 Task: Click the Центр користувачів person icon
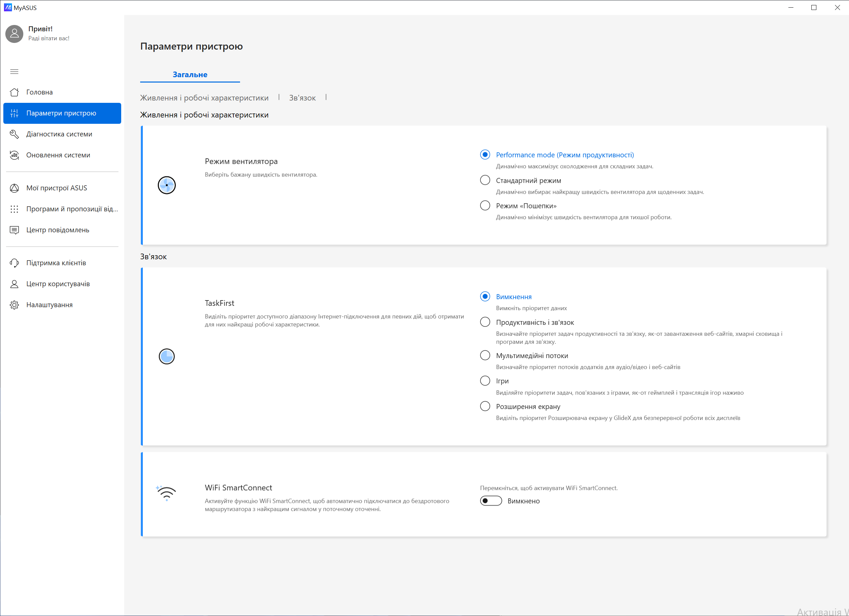click(14, 284)
